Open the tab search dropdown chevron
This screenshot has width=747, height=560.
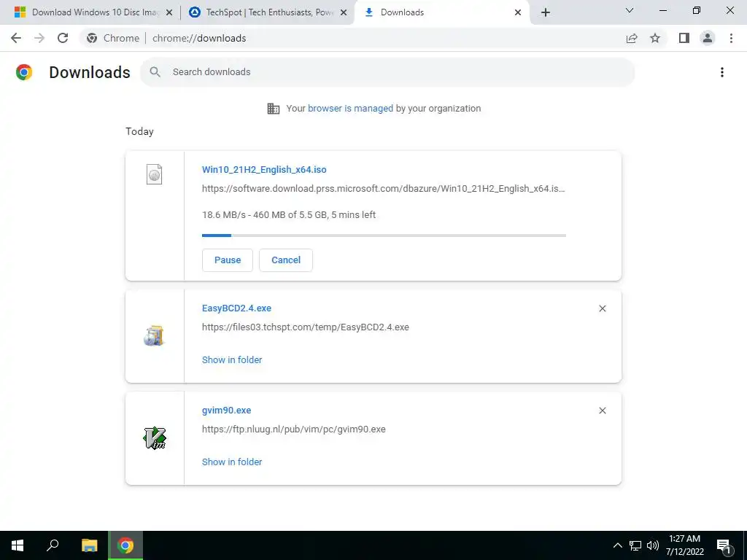[630, 10]
